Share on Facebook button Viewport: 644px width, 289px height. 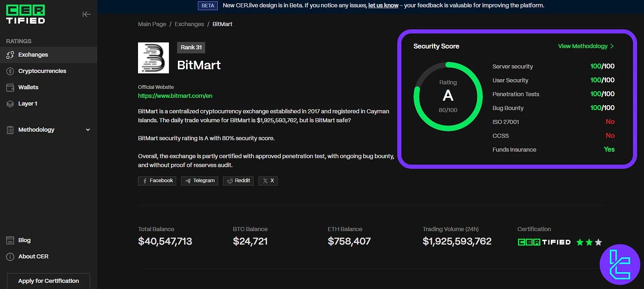(x=157, y=181)
